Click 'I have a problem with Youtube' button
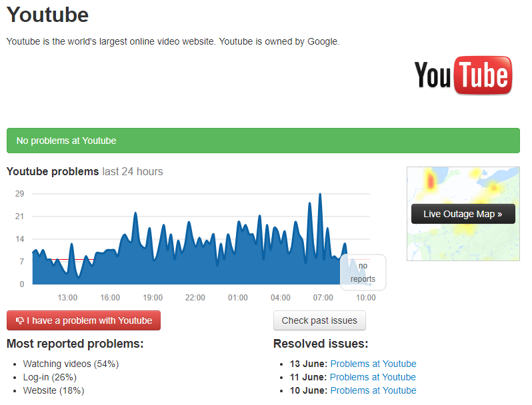532x405 pixels. click(x=83, y=320)
